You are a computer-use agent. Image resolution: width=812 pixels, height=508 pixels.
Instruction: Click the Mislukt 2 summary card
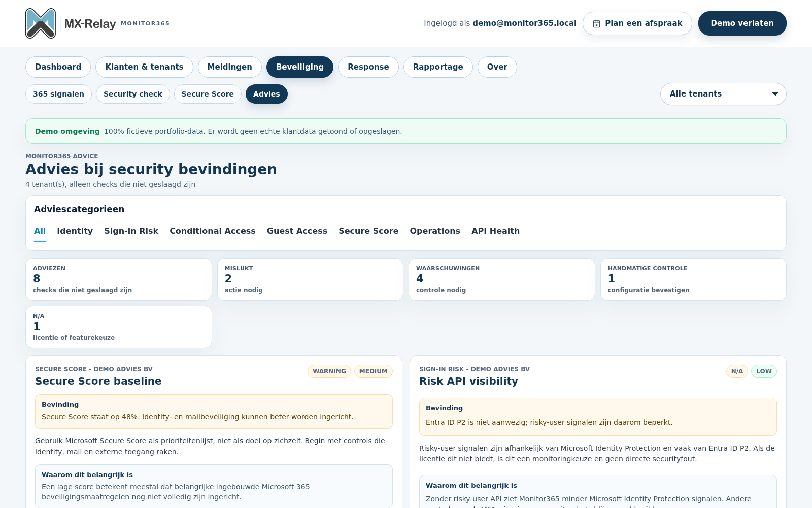(310, 279)
